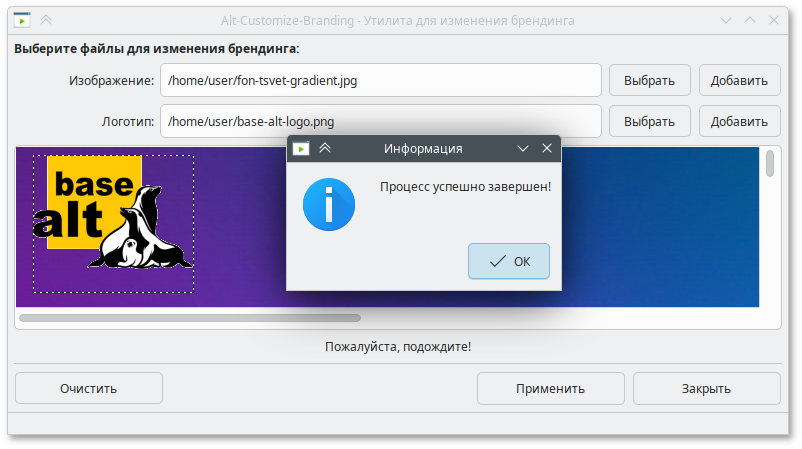Click Добавить button for Изображение

(740, 80)
